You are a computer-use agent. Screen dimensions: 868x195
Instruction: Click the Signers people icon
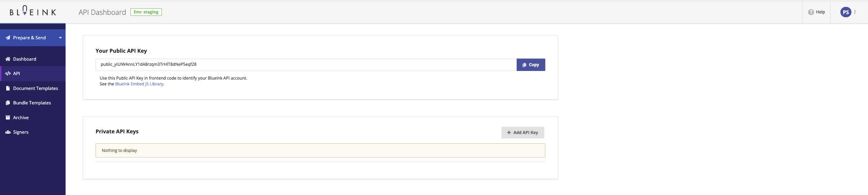click(8, 132)
